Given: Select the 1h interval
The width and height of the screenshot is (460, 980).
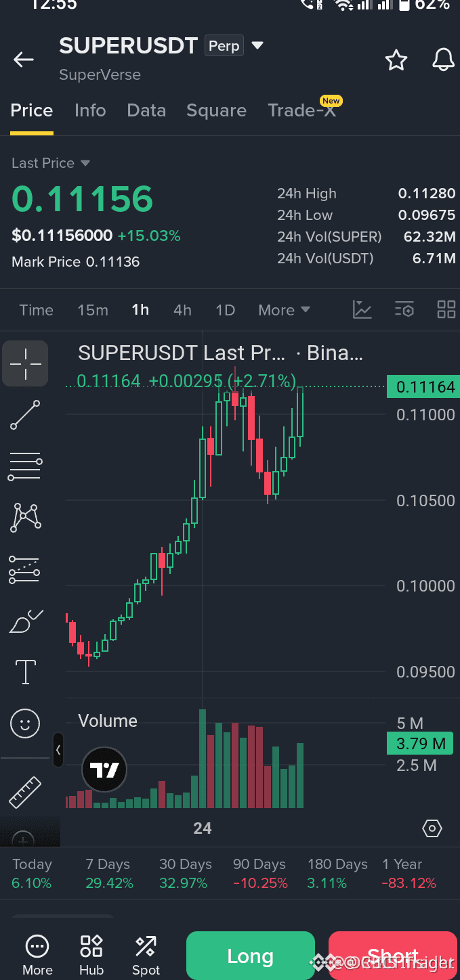Looking at the screenshot, I should pos(140,310).
